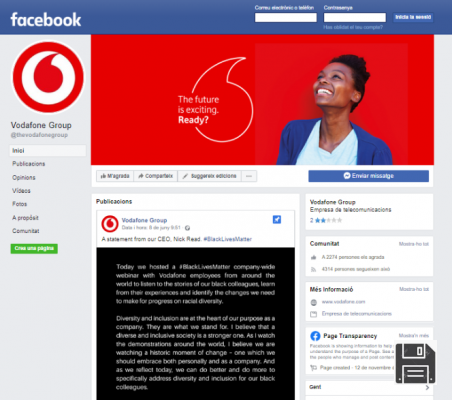Click Mostra-ho tot in Més informació
Viewport: 452px width, 400px height.
(x=414, y=289)
